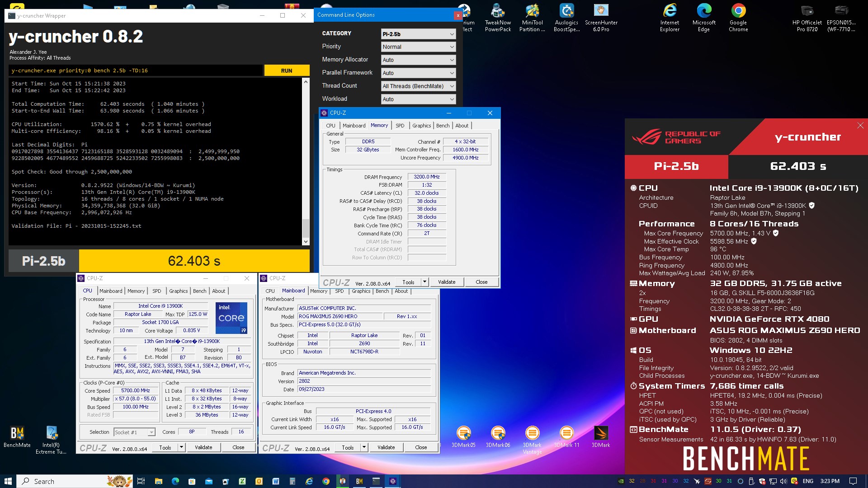Launch the 3DMark05 desktop shortcut
The image size is (868, 488).
(x=463, y=436)
